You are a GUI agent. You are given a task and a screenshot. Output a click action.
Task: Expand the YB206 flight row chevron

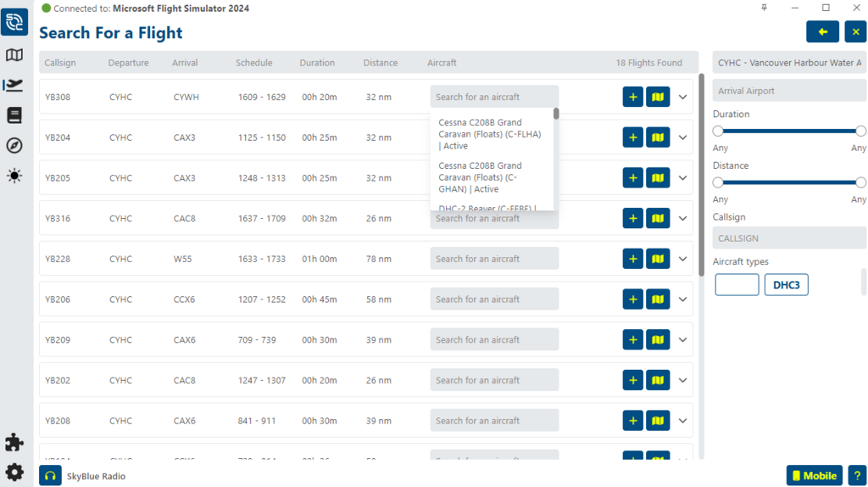click(682, 299)
